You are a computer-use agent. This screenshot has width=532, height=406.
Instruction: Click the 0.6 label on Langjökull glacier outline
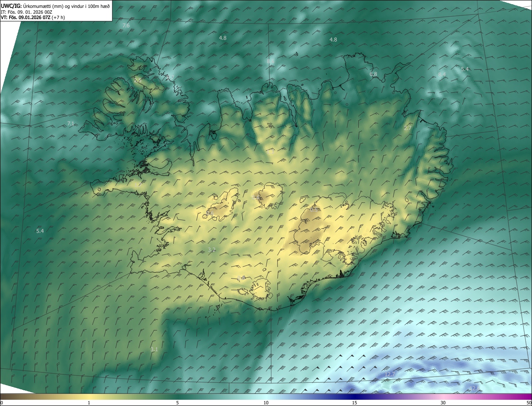coord(210,213)
